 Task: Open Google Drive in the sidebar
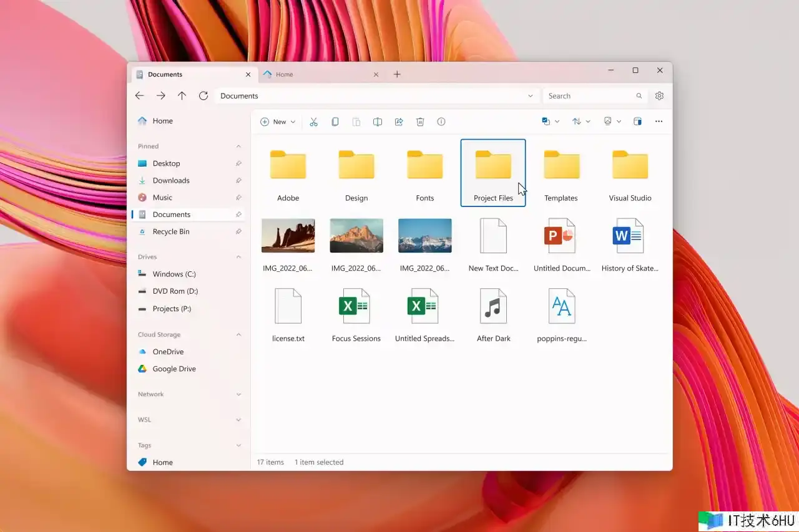(x=189, y=369)
